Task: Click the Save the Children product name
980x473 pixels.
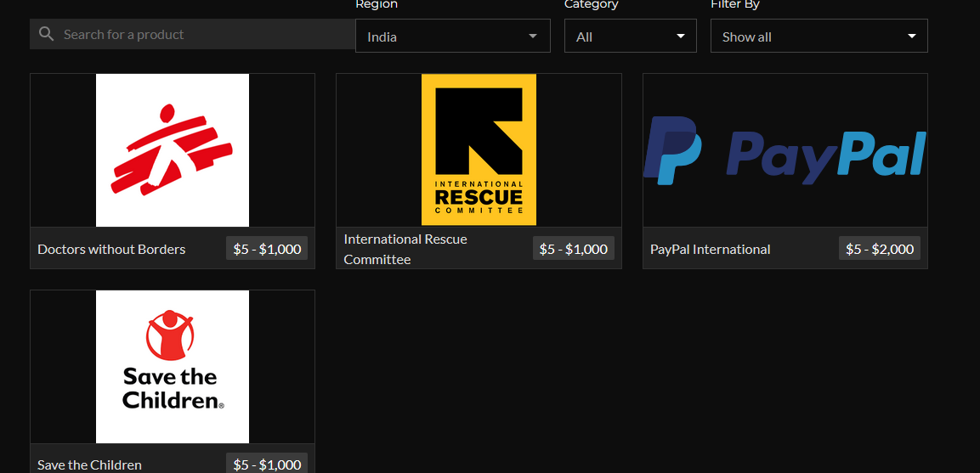Action: click(89, 465)
